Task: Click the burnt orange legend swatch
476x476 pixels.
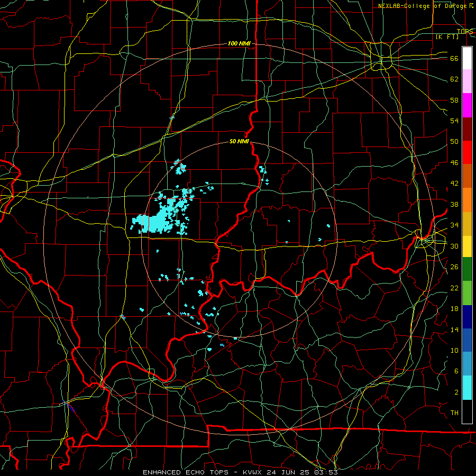Action: point(467,176)
